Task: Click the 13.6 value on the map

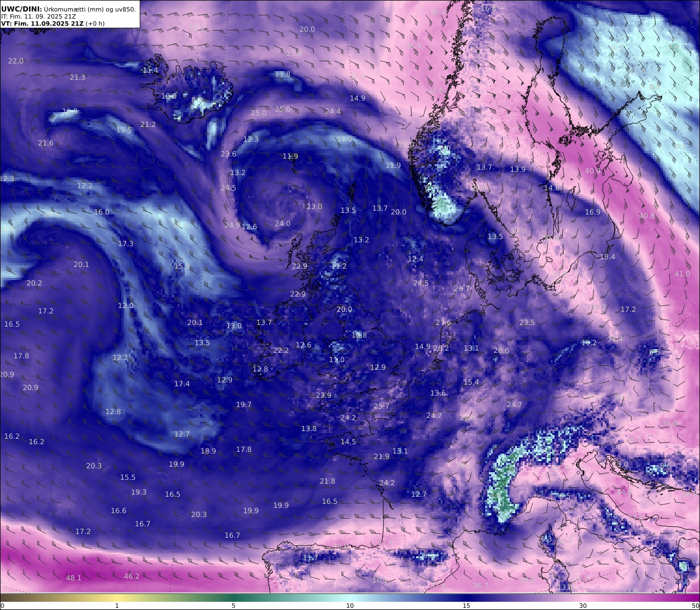Action: (x=438, y=393)
